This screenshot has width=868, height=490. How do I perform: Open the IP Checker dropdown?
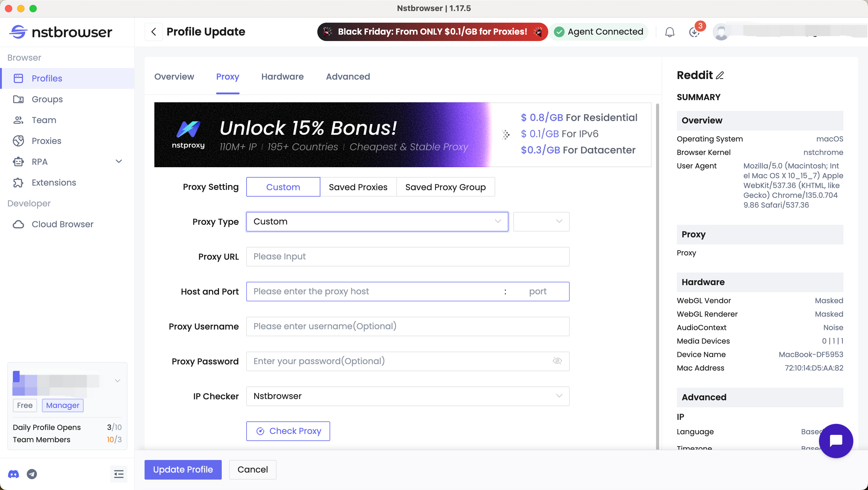[x=407, y=396]
